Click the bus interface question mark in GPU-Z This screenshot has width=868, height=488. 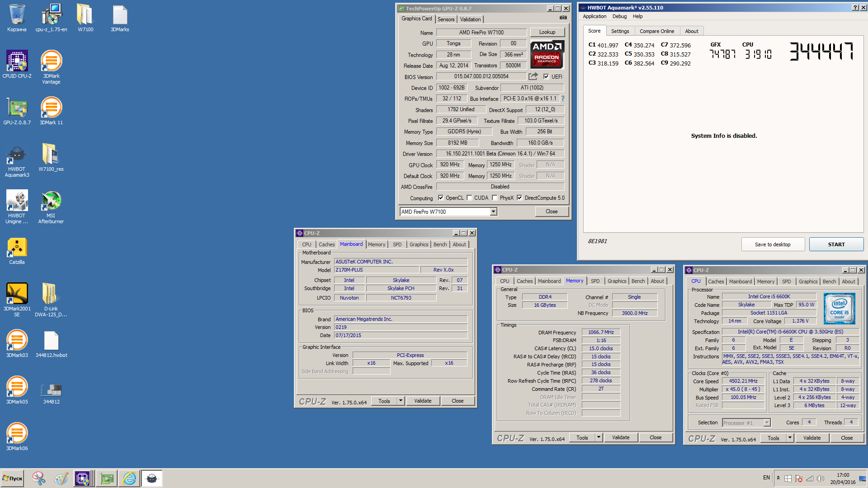click(x=563, y=99)
